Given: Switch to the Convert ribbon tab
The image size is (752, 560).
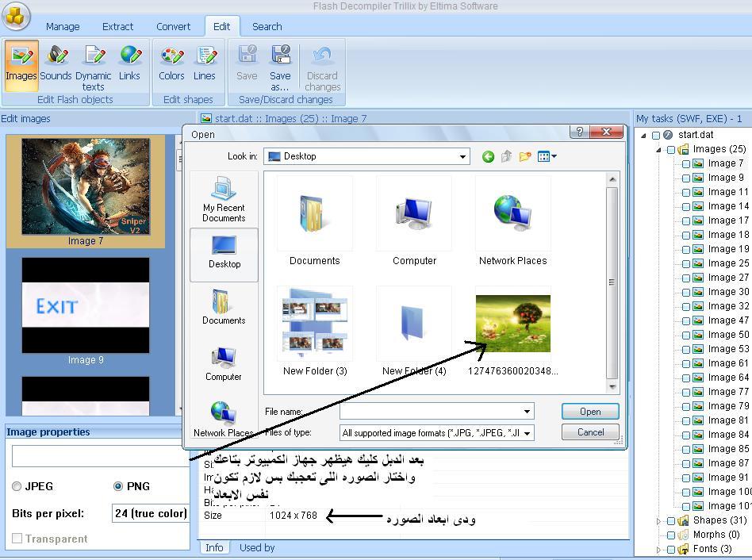Looking at the screenshot, I should coord(173,26).
